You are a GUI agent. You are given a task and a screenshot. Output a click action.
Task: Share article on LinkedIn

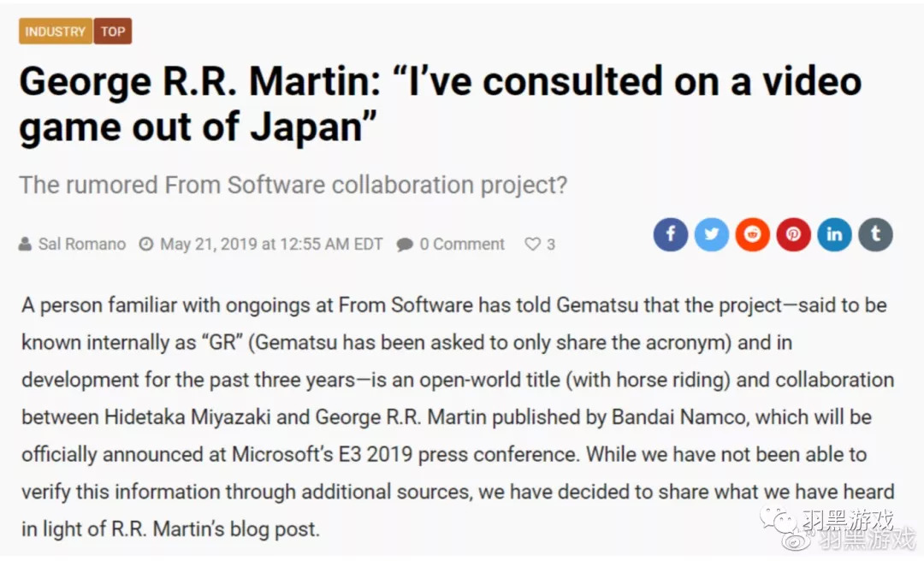(835, 234)
